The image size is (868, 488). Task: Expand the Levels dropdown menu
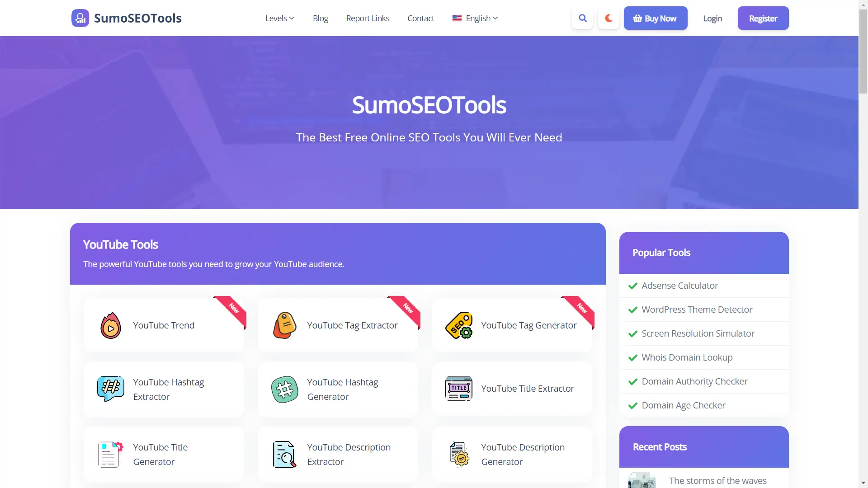pos(279,18)
